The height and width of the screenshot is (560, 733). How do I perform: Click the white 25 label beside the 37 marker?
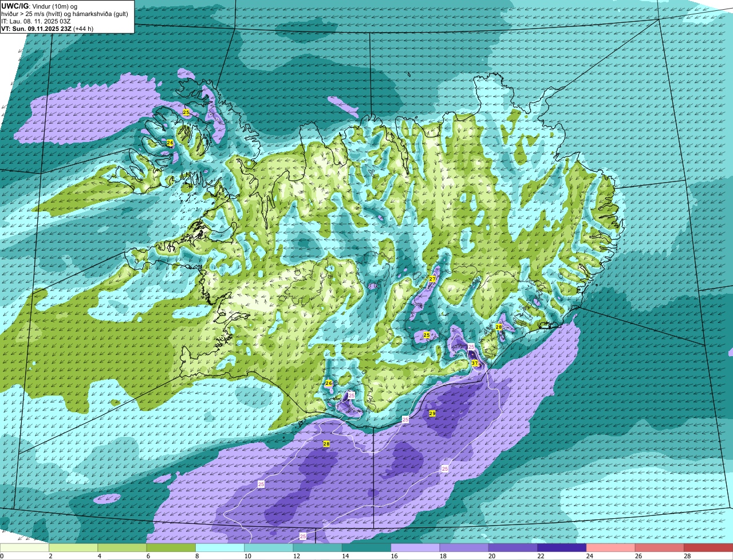click(471, 347)
